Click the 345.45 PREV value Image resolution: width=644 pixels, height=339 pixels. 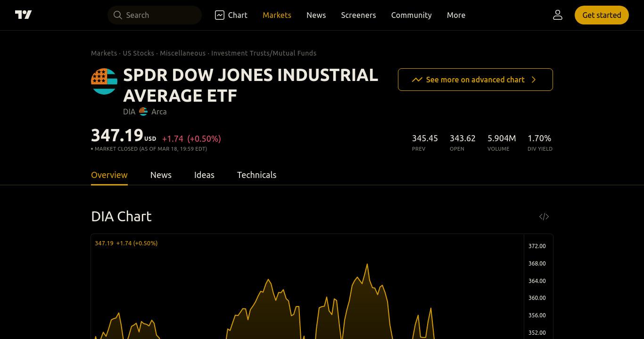[x=425, y=138]
